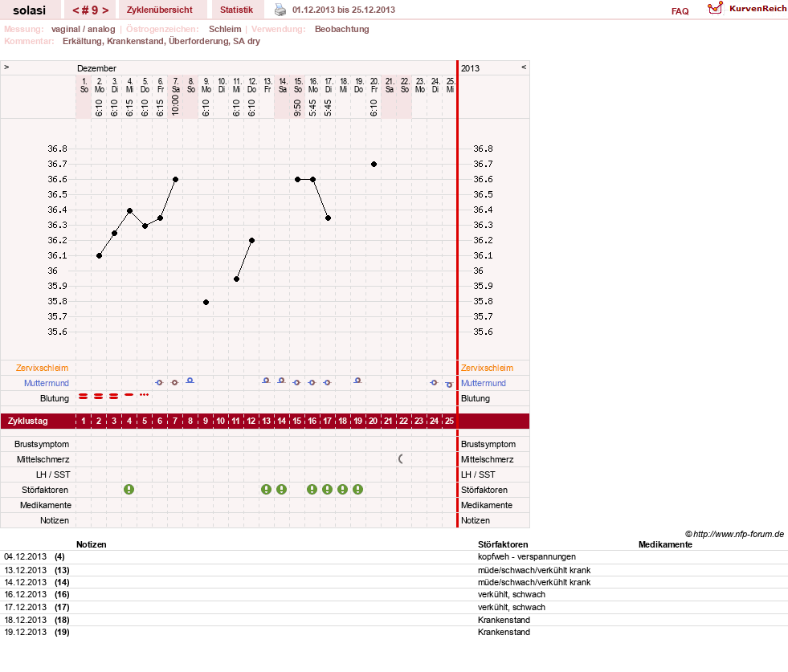Click the comment 'Erkältung, Krankenstand, Überforderung, SA dry'
788x672 pixels.
161,41
